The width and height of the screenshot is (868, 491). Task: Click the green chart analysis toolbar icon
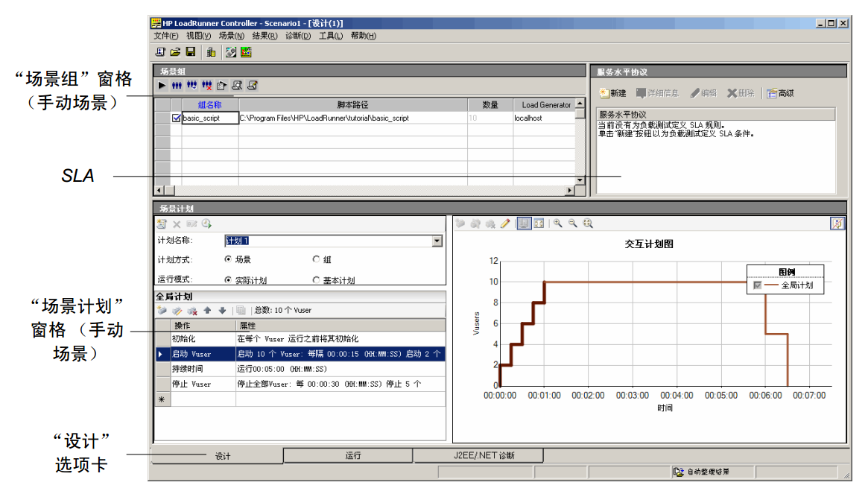point(246,52)
